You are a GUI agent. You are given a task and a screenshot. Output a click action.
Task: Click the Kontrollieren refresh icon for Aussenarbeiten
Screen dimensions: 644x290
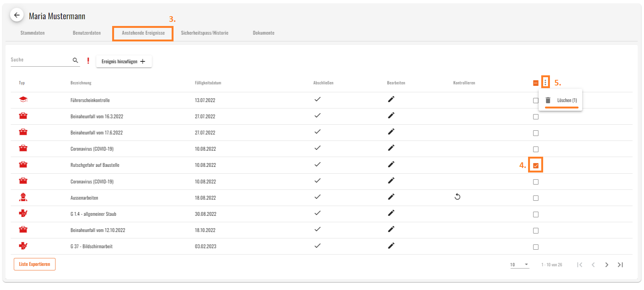(457, 197)
